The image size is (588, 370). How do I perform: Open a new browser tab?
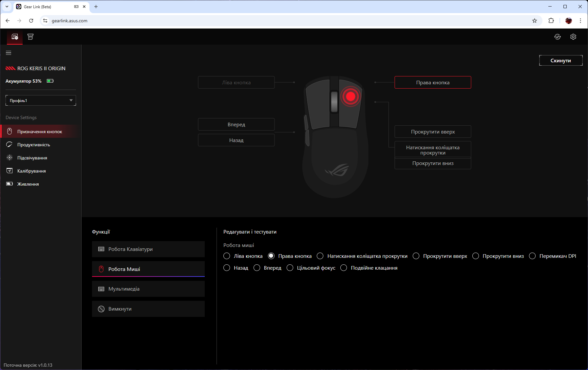(96, 7)
